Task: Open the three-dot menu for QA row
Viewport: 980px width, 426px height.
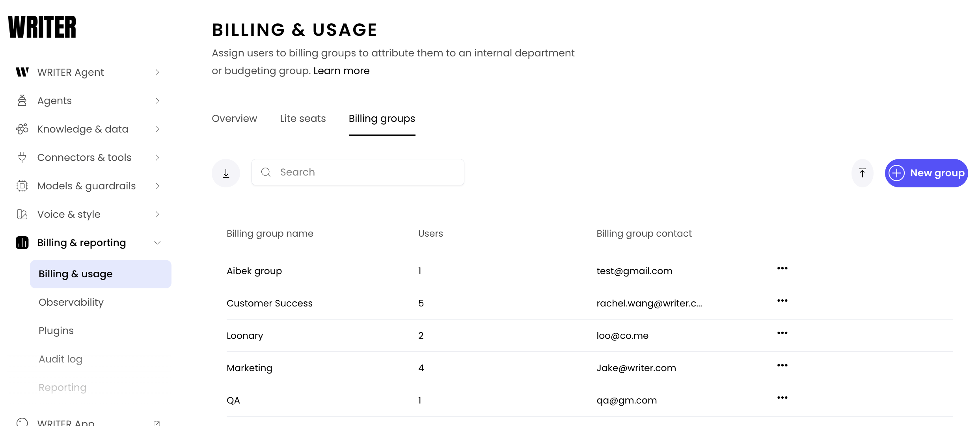Action: [782, 398]
